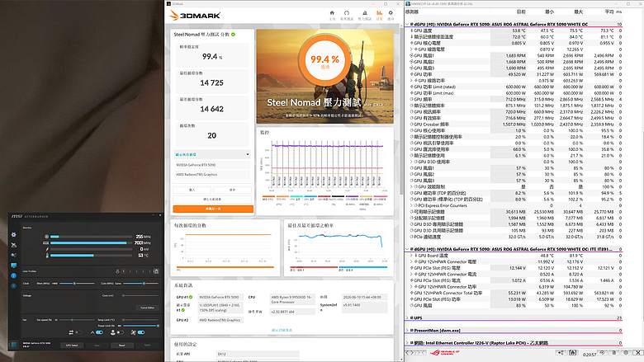
Task: Open 3DMark Benchmarks tab
Action: click(347, 15)
